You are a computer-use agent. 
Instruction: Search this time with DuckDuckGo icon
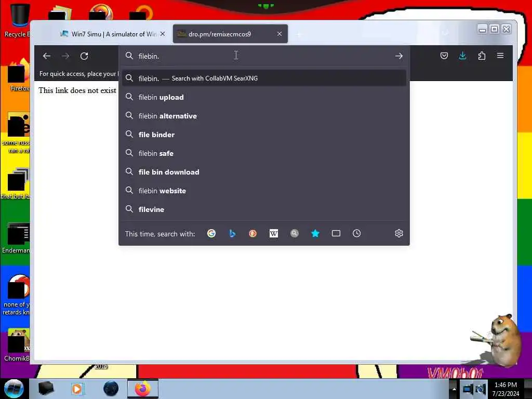pos(253,233)
